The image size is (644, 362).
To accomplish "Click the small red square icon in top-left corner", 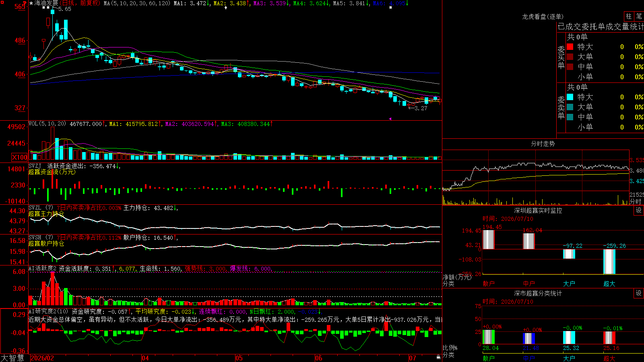I will [2, 2].
